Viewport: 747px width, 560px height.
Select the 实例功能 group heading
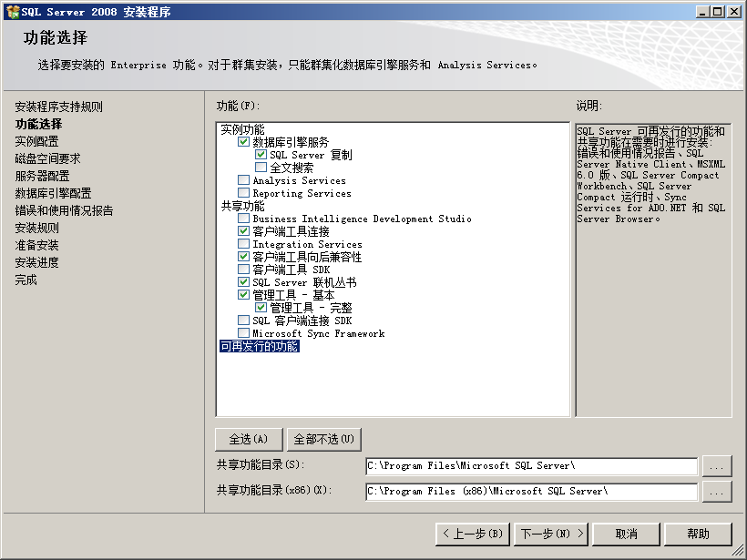[x=242, y=129]
